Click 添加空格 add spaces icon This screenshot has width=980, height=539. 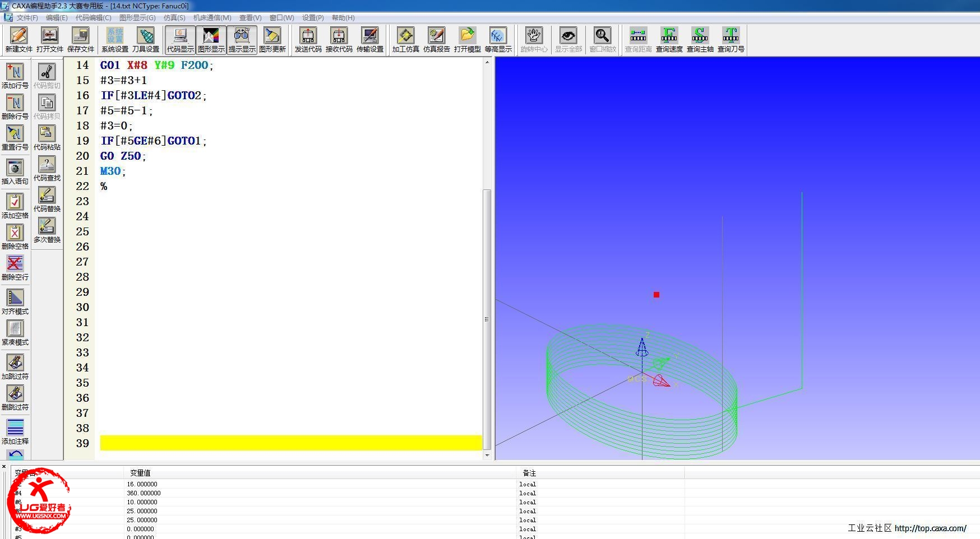pos(15,206)
